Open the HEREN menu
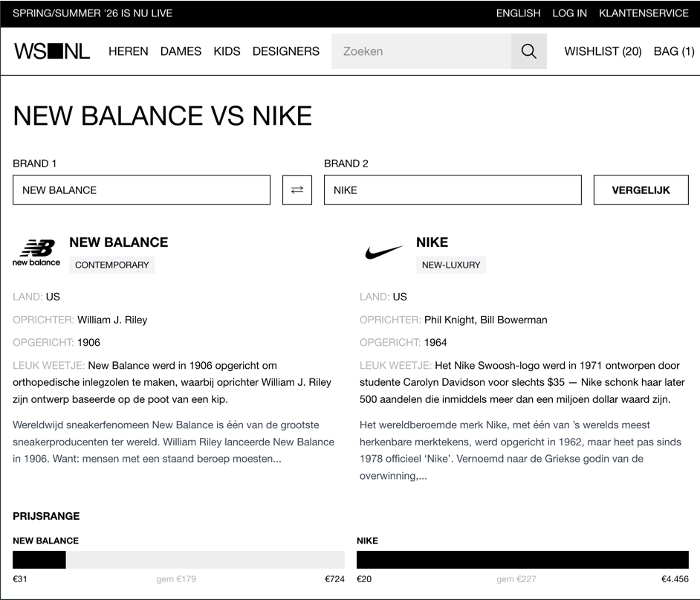This screenshot has width=700, height=600. click(128, 51)
